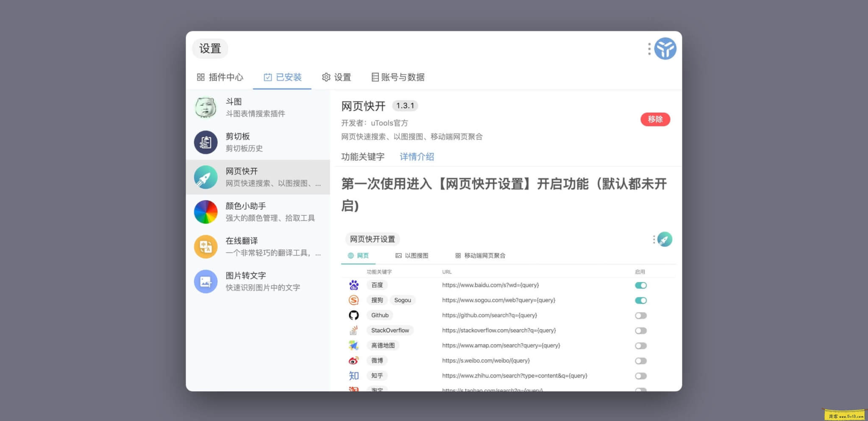Select the 在线翻译 translation plugin icon
868x421 pixels.
[x=205, y=246]
